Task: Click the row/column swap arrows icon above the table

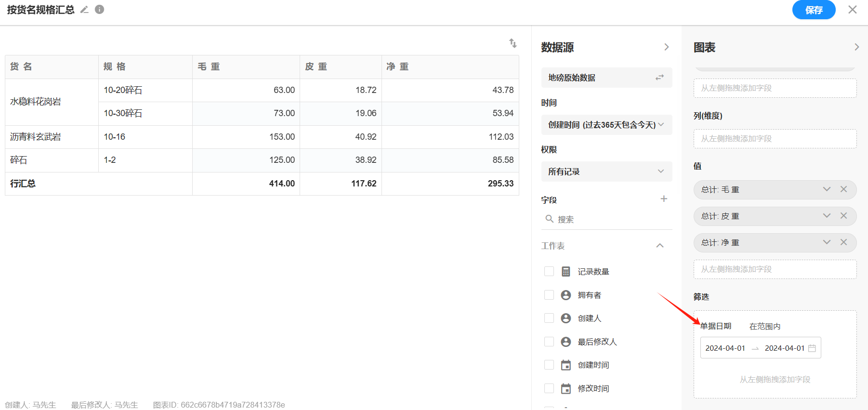Action: [x=513, y=43]
